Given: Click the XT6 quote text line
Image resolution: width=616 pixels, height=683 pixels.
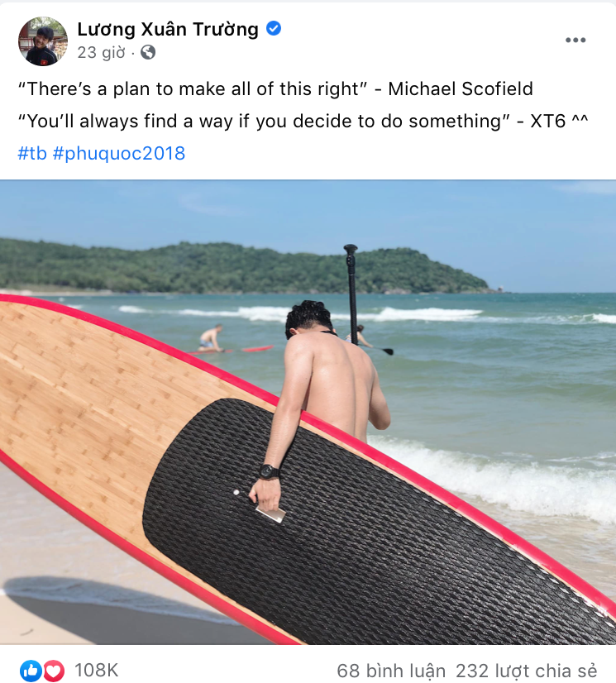Looking at the screenshot, I should click(x=303, y=121).
